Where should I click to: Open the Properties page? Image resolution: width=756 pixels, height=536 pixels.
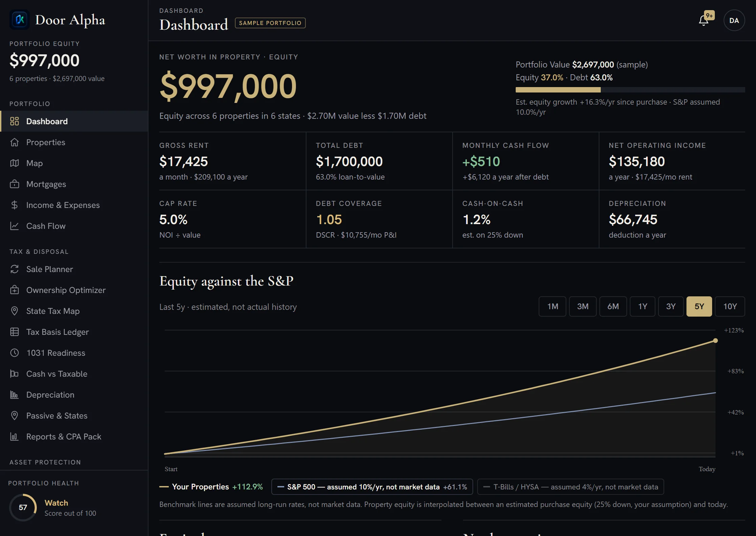coord(74,142)
